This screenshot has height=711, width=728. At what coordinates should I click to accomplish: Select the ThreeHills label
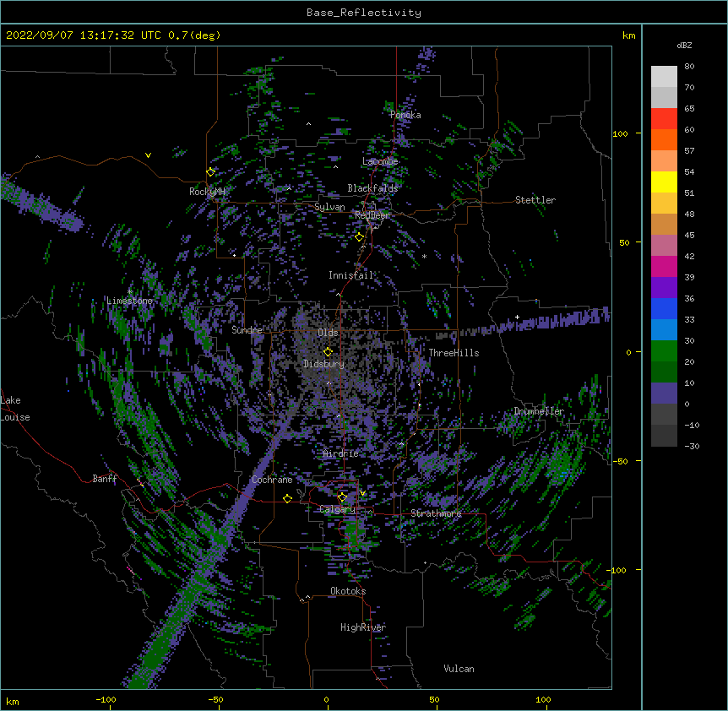(454, 353)
